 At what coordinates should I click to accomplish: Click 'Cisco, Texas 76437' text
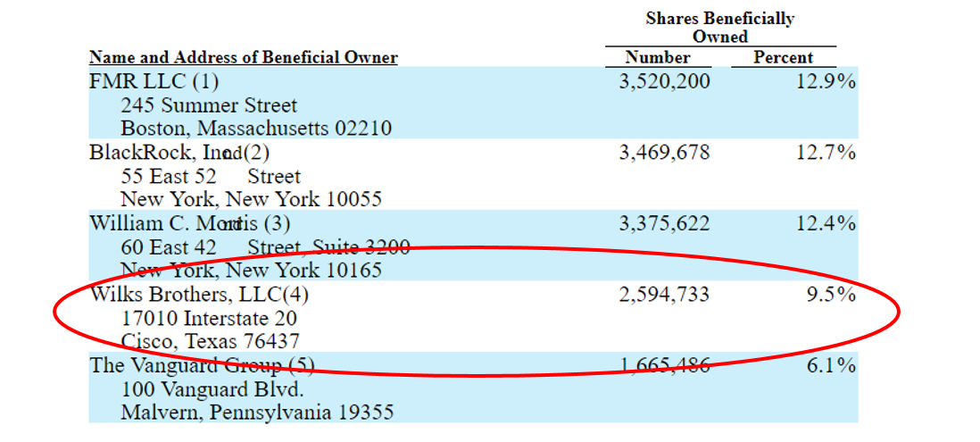[x=210, y=343]
